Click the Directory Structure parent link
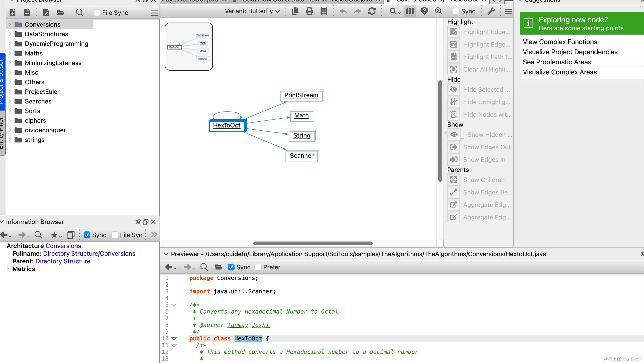The height and width of the screenshot is (363, 644). pyautogui.click(x=63, y=261)
